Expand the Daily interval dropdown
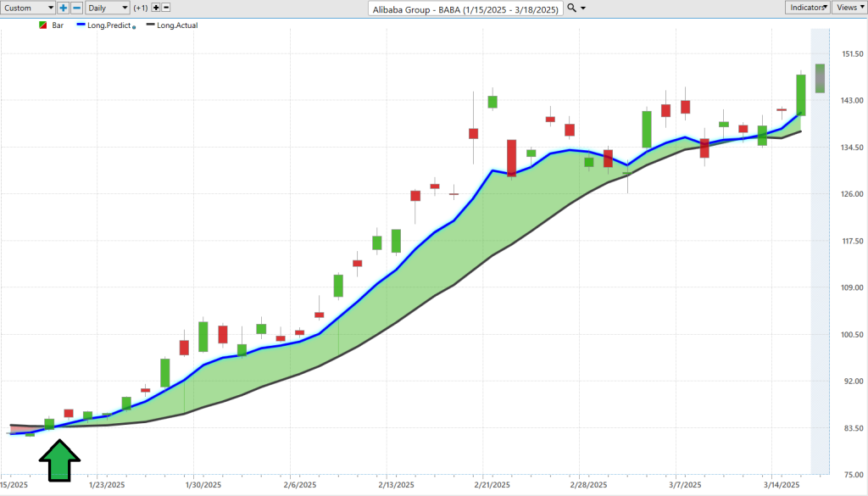This screenshot has width=868, height=496. click(108, 8)
